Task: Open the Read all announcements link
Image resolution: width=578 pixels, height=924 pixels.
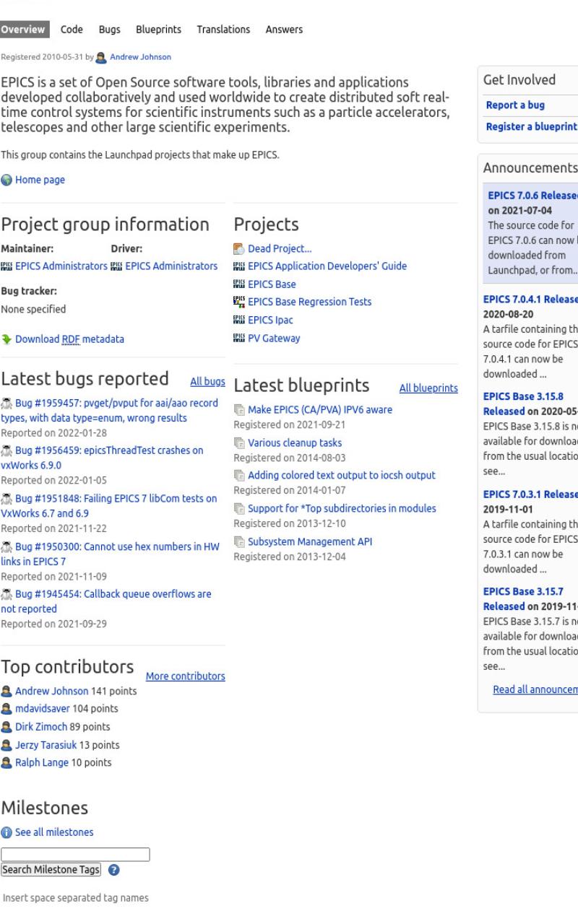Action: click(x=535, y=689)
